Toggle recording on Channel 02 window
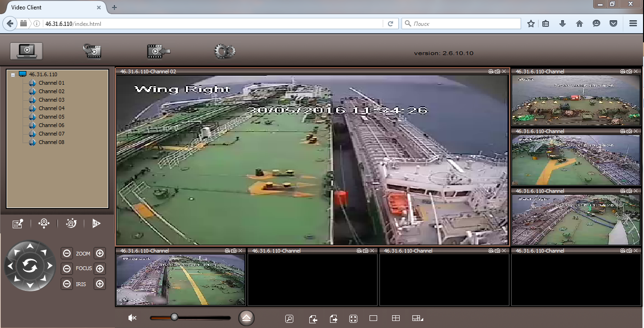The height and width of the screenshot is (328, 644). pos(491,72)
